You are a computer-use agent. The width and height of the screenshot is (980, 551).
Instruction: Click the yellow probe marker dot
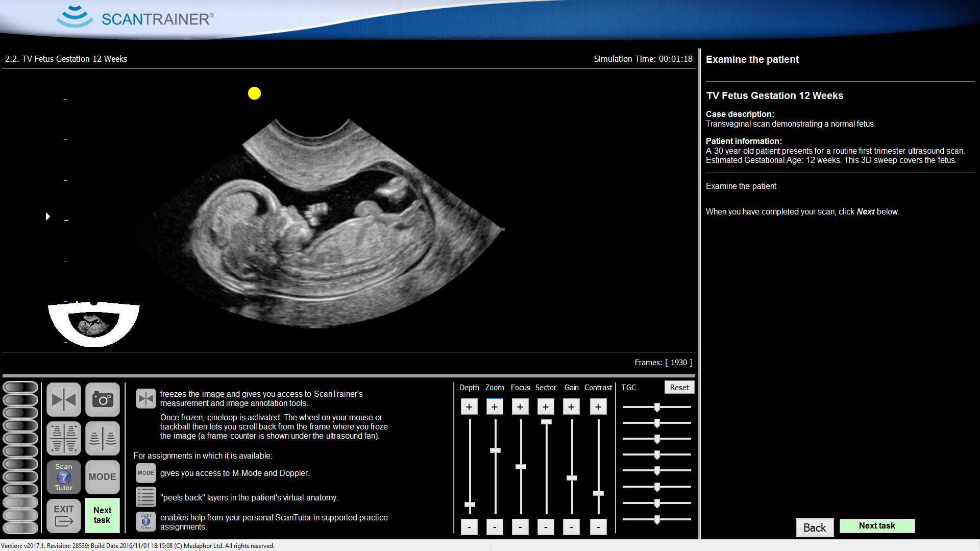(x=254, y=93)
